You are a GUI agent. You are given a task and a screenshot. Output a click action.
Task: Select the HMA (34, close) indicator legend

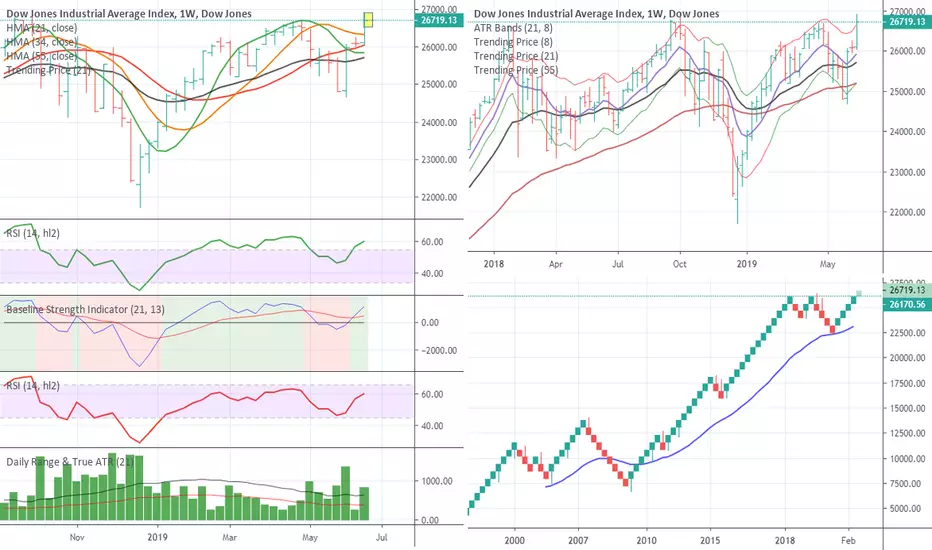point(42,42)
